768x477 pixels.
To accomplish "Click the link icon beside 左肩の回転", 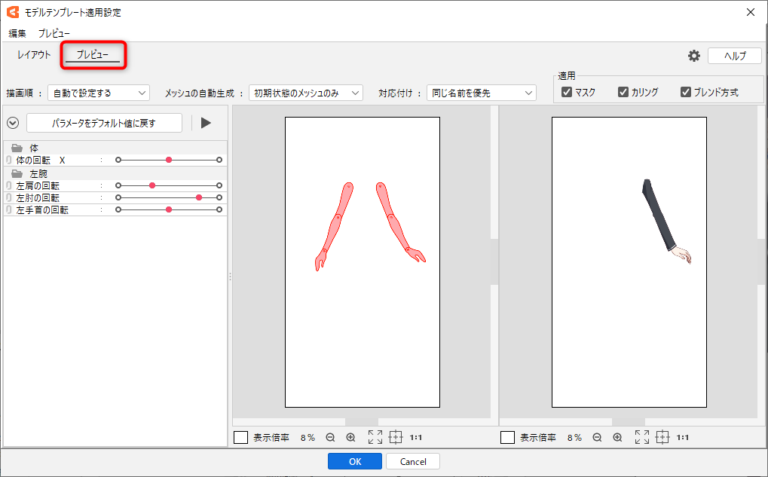I will click(9, 186).
